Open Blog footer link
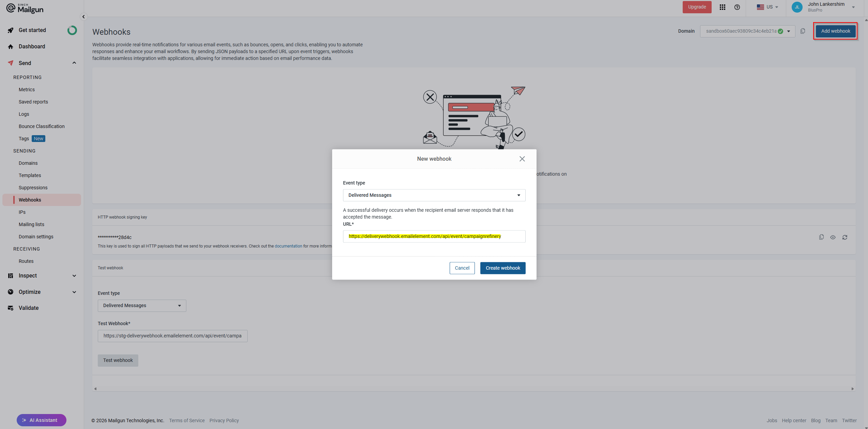 point(816,421)
